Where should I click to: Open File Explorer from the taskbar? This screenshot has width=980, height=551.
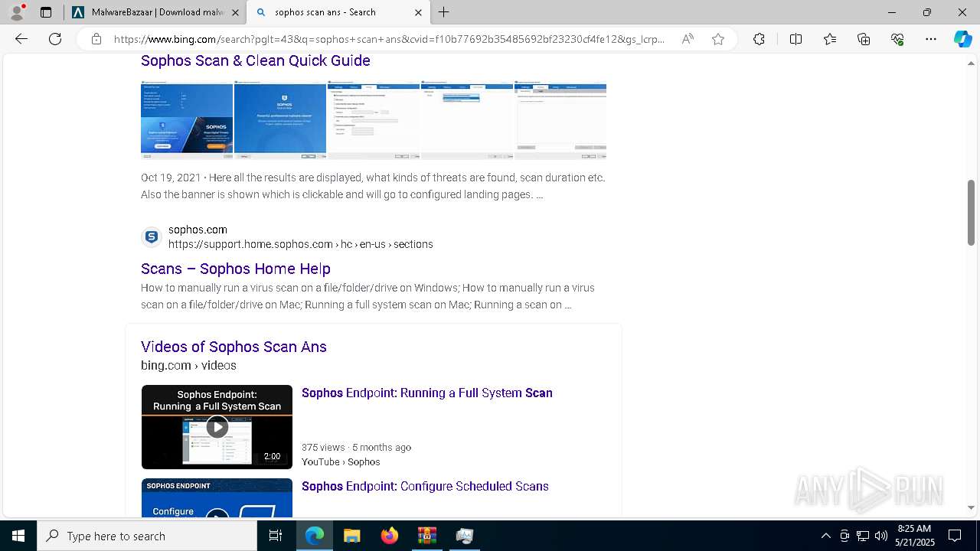351,536
